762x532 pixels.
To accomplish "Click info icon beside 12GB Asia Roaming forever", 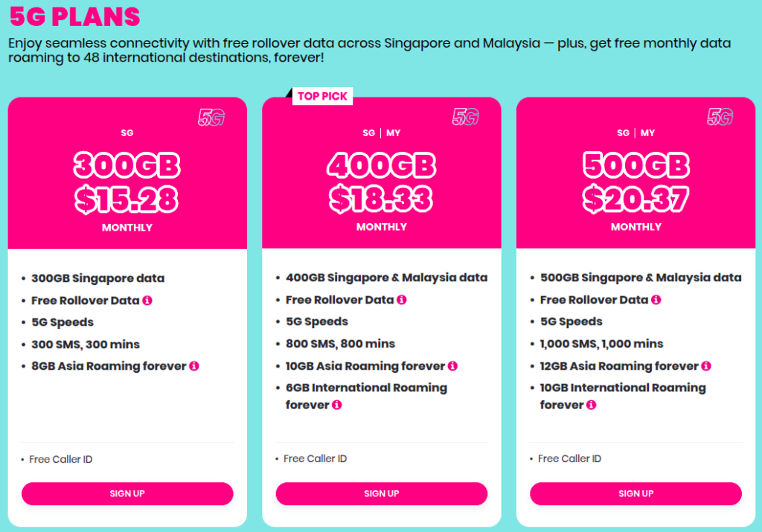I will pos(706,366).
